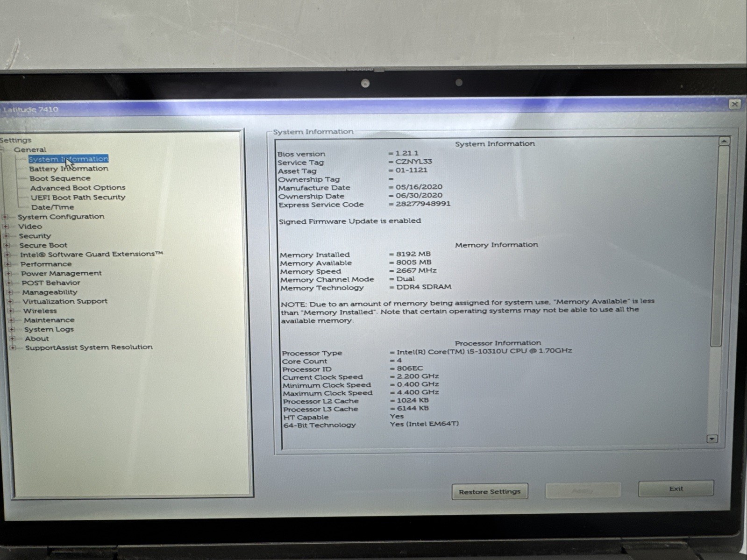Expand SupportAssist System Resolution node
This screenshot has height=560, width=747.
pyautogui.click(x=13, y=347)
